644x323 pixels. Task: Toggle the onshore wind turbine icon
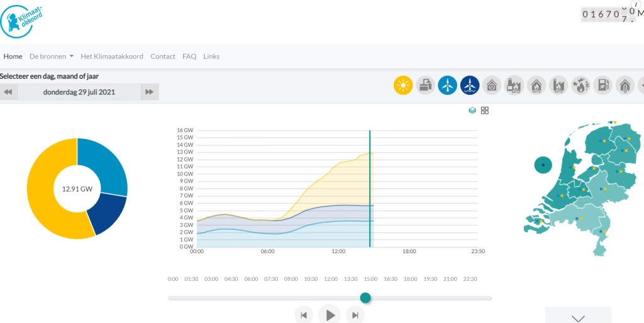(x=447, y=85)
